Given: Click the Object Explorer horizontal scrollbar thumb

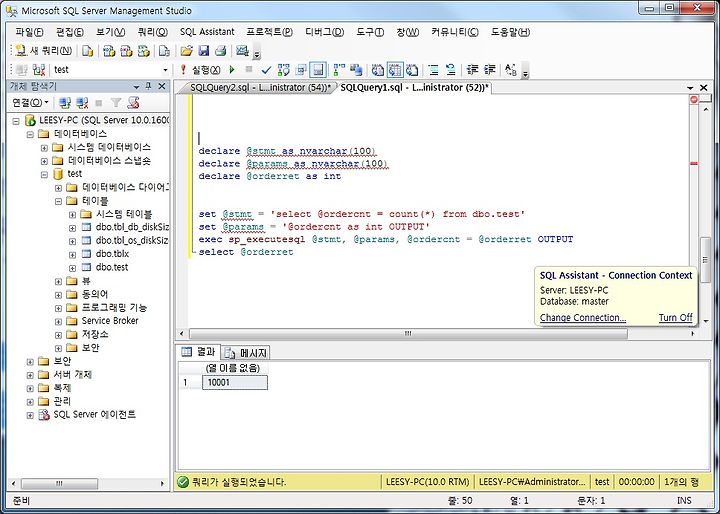Looking at the screenshot, I should point(59,484).
